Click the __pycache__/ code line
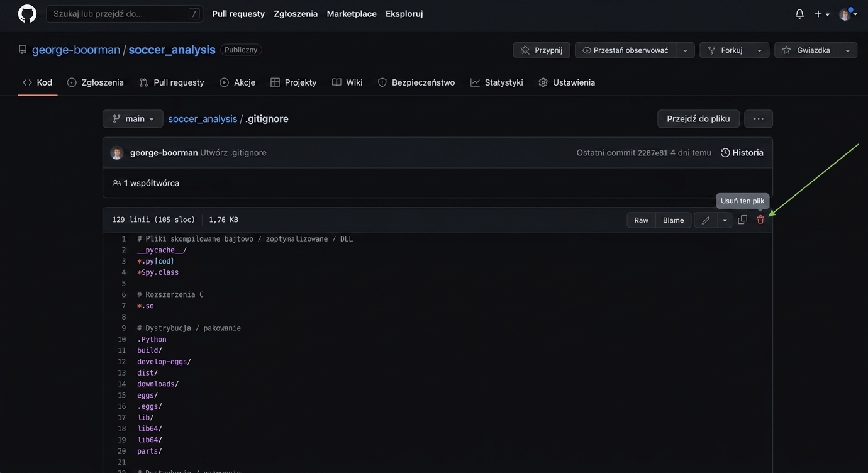Image resolution: width=868 pixels, height=473 pixels. 162,250
